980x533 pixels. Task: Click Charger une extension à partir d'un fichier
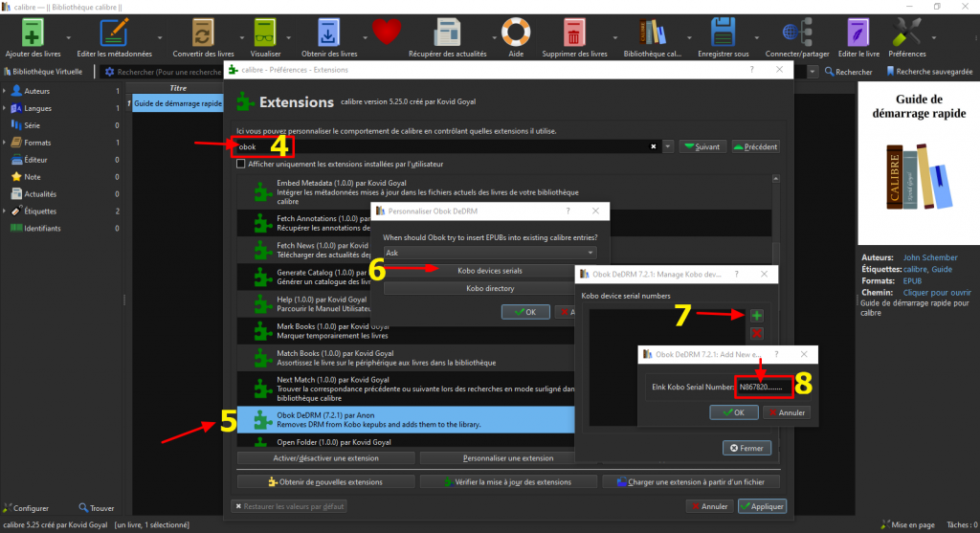coord(691,481)
